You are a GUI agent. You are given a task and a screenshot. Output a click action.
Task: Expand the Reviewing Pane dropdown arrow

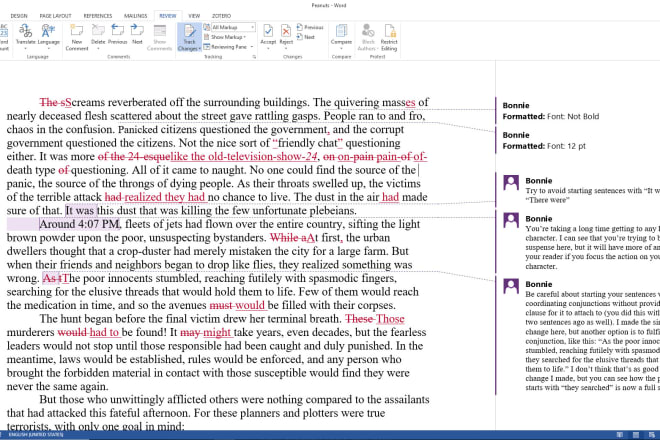[252, 47]
